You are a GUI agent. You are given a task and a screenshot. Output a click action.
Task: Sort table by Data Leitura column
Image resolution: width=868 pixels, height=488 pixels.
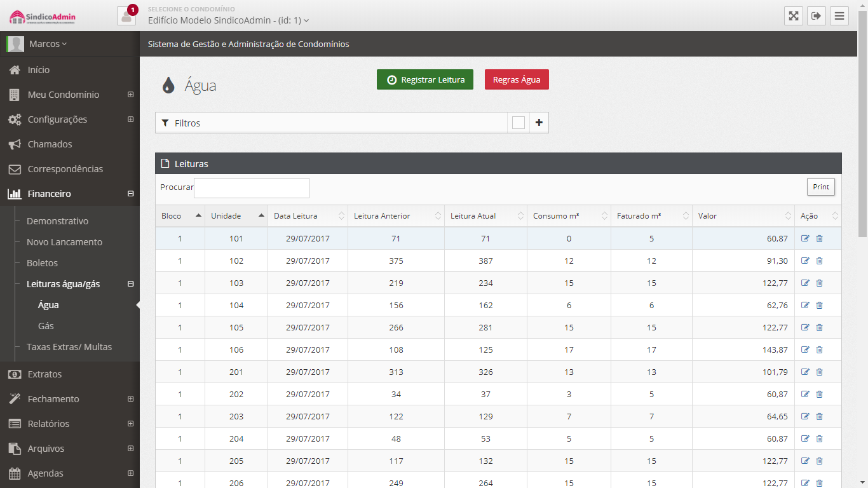click(x=308, y=216)
